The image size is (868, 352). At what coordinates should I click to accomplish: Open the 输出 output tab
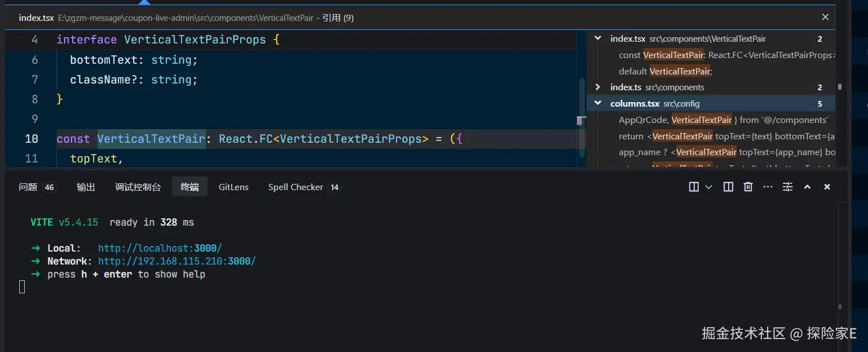point(86,187)
